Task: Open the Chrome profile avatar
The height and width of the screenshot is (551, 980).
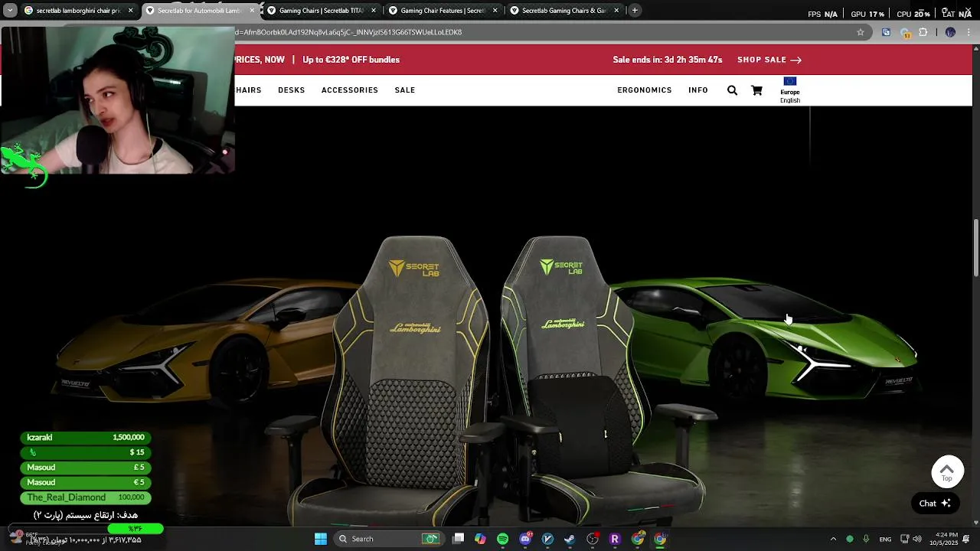Action: tap(950, 32)
